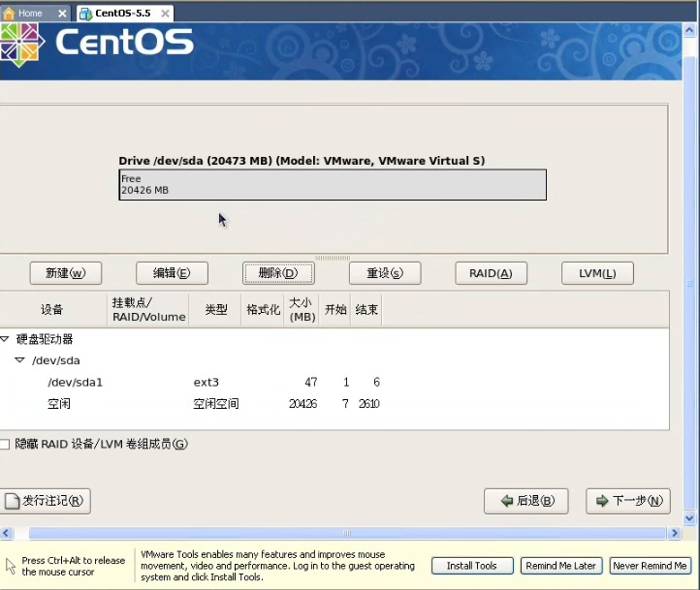Click the 下一步(N) next button
The width and height of the screenshot is (700, 590).
point(628,501)
